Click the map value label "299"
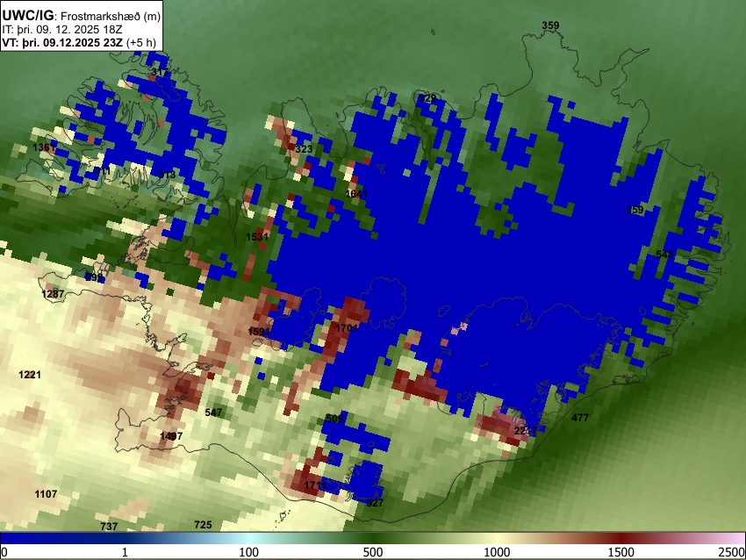This screenshot has width=746, height=560. tap(94, 276)
